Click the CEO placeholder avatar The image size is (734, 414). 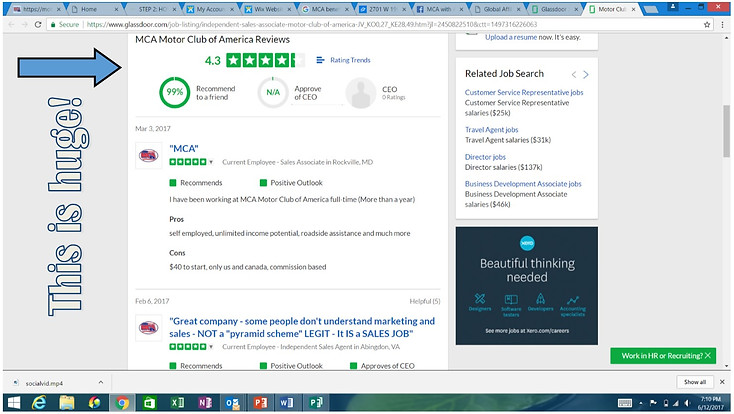click(x=360, y=93)
